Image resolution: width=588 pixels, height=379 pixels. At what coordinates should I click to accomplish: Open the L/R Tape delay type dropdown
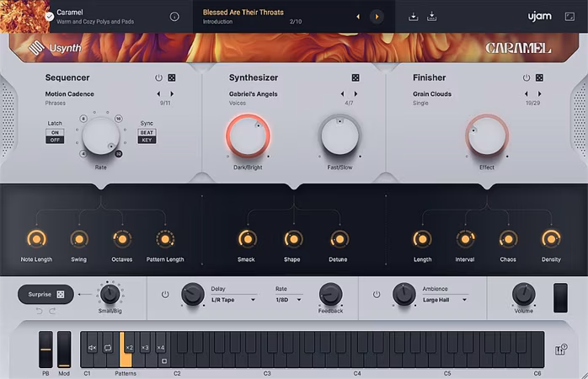pyautogui.click(x=233, y=299)
